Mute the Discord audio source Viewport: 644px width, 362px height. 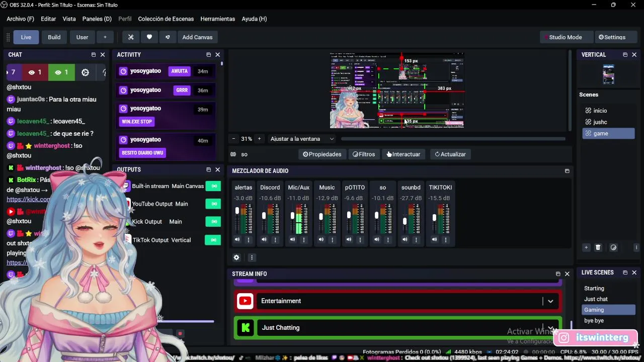pyautogui.click(x=264, y=240)
